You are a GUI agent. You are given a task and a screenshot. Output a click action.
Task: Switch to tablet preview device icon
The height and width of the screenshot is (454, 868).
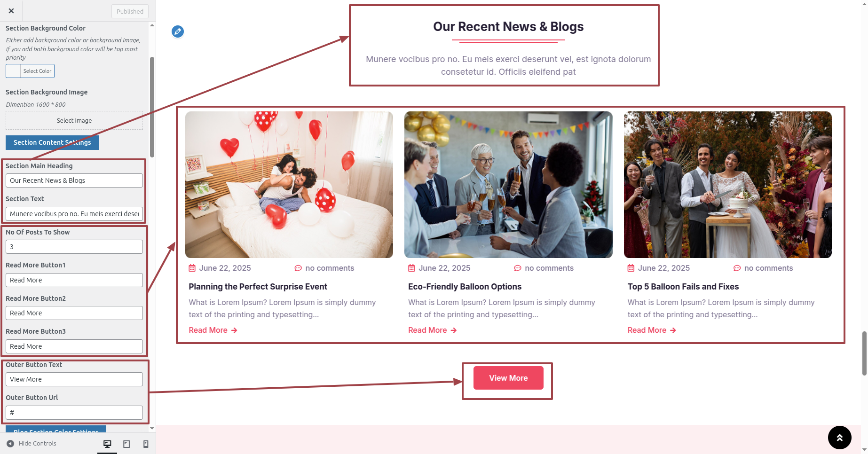pos(126,444)
